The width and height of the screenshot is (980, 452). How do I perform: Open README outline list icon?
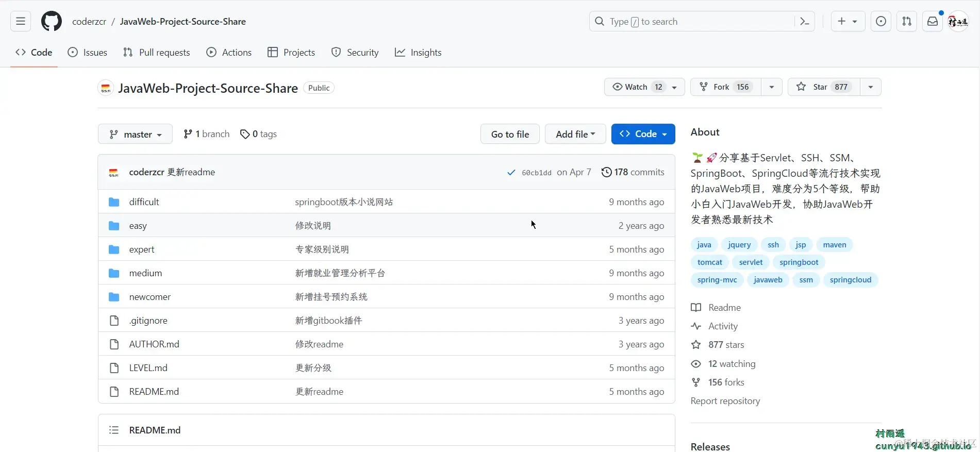[x=114, y=430]
